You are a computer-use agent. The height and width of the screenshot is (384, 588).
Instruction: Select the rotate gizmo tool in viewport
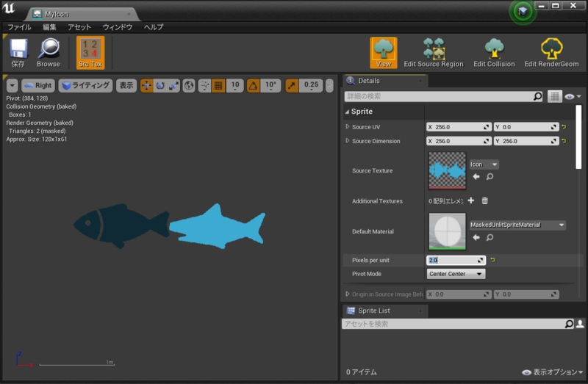tap(160, 85)
